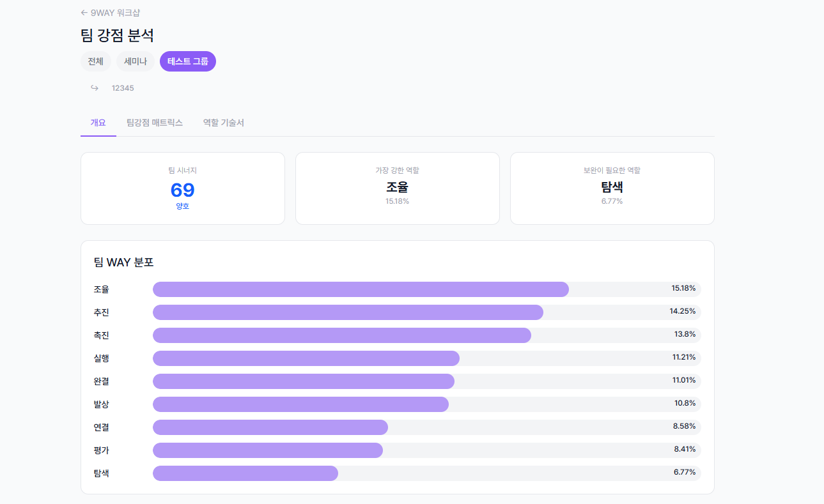
Task: Activate the 세미나 filter chip
Action: pos(135,61)
